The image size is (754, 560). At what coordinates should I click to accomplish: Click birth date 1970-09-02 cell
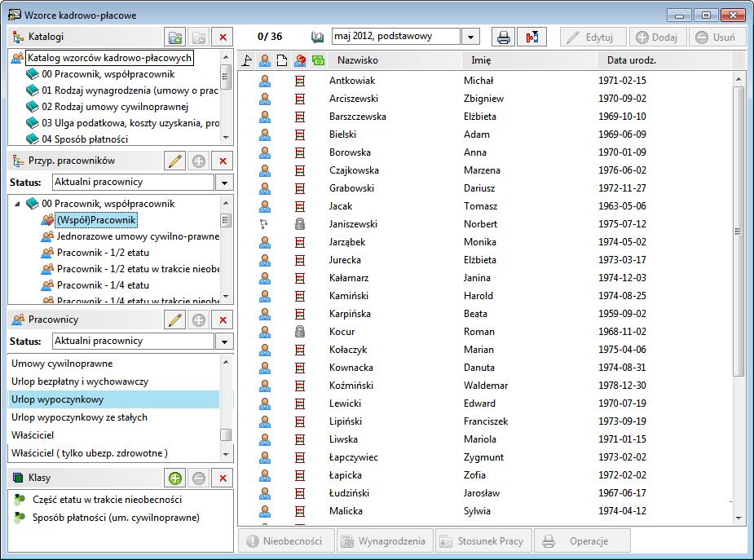(x=622, y=99)
